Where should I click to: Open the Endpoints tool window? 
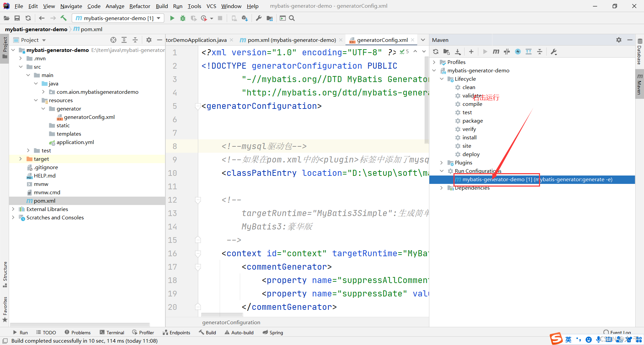click(x=176, y=332)
